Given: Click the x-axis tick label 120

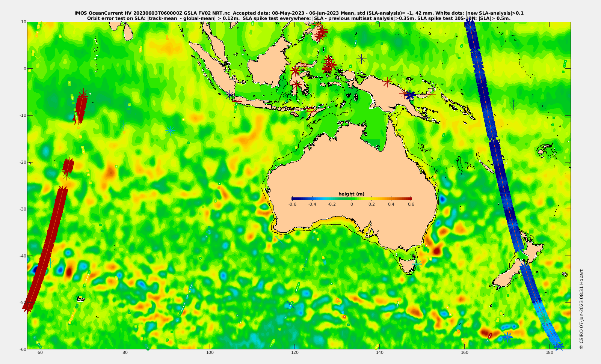Looking at the screenshot, I should pos(295,353).
